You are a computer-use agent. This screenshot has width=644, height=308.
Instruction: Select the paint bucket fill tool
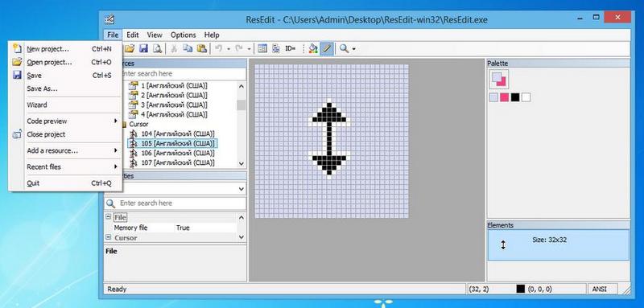(313, 48)
